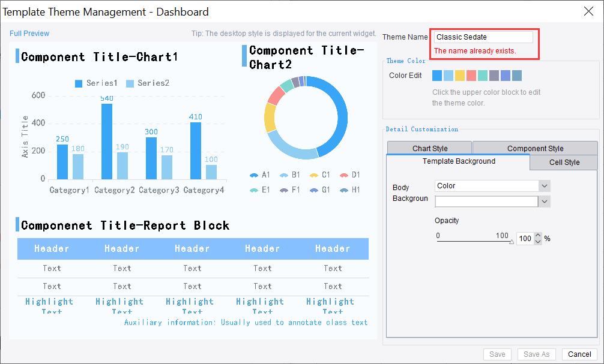
Task: Select the teal green theme color block
Action: click(483, 76)
